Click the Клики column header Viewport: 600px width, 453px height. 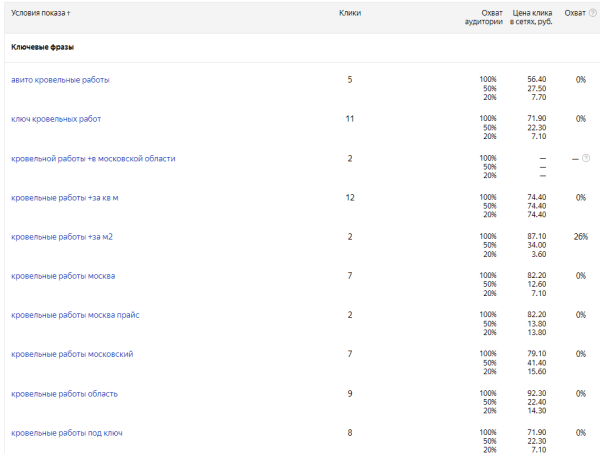pos(350,13)
